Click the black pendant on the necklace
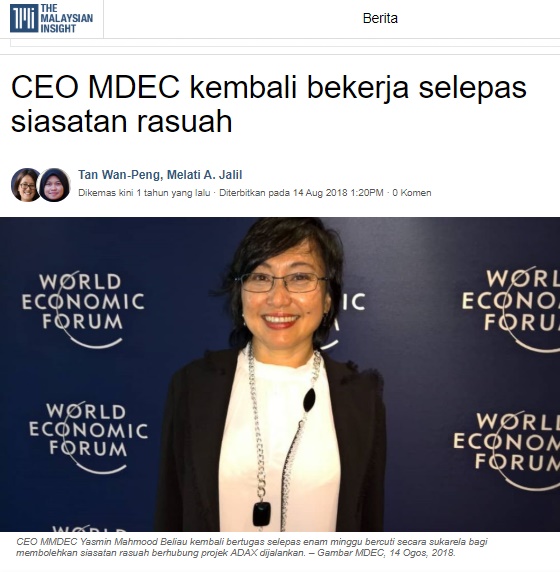This screenshot has height=572, width=560. pos(262,514)
